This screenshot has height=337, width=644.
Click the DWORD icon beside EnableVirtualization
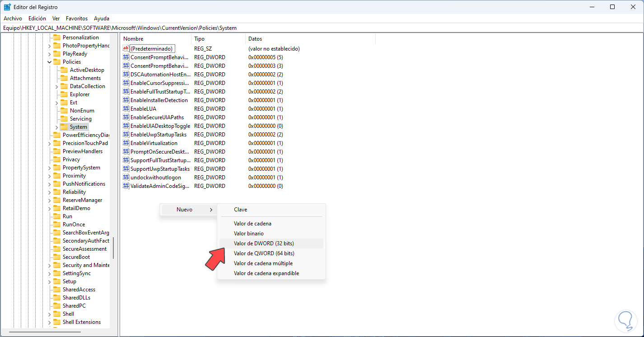coord(126,143)
